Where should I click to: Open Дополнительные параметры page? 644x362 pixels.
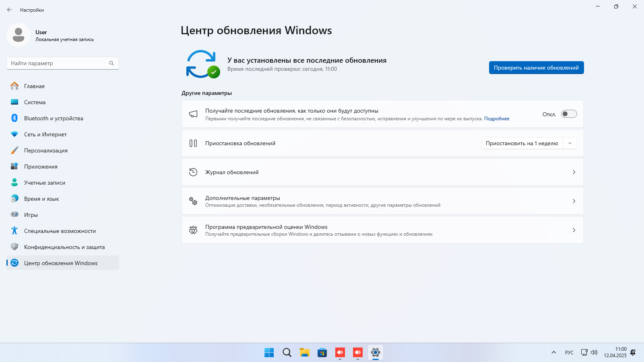pyautogui.click(x=382, y=201)
